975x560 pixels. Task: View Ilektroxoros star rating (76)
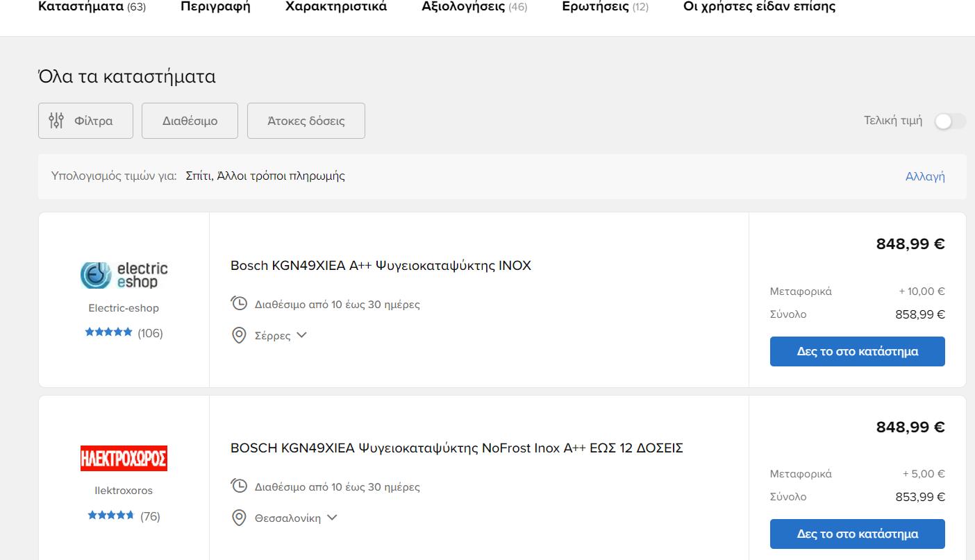point(124,516)
